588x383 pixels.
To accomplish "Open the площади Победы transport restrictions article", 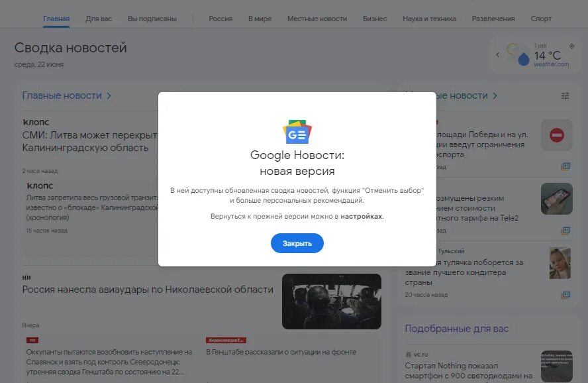I will pyautogui.click(x=482, y=144).
